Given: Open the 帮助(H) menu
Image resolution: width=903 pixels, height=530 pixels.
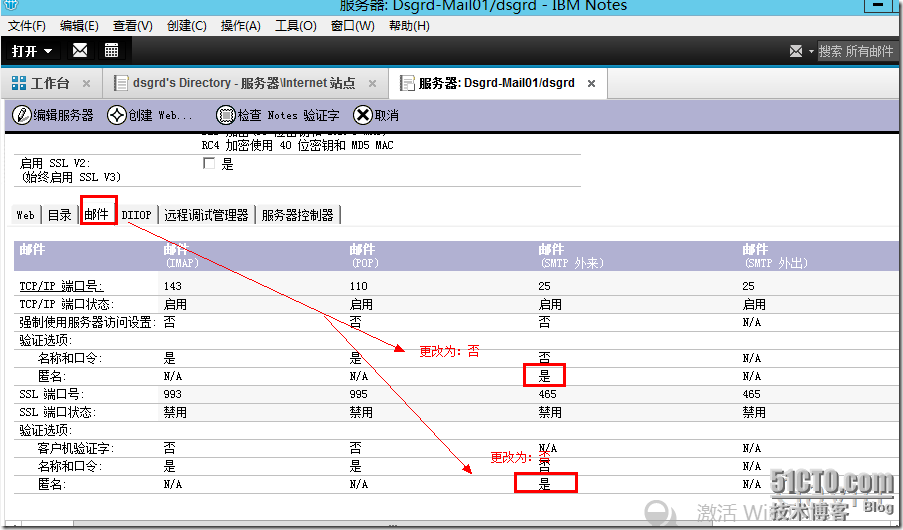Looking at the screenshot, I should 409,26.
